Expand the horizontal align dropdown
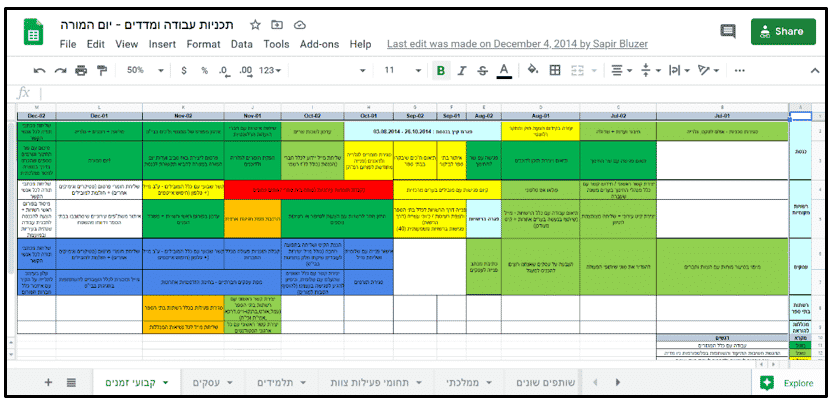Viewport: 829px width, 399px height. pos(621,70)
